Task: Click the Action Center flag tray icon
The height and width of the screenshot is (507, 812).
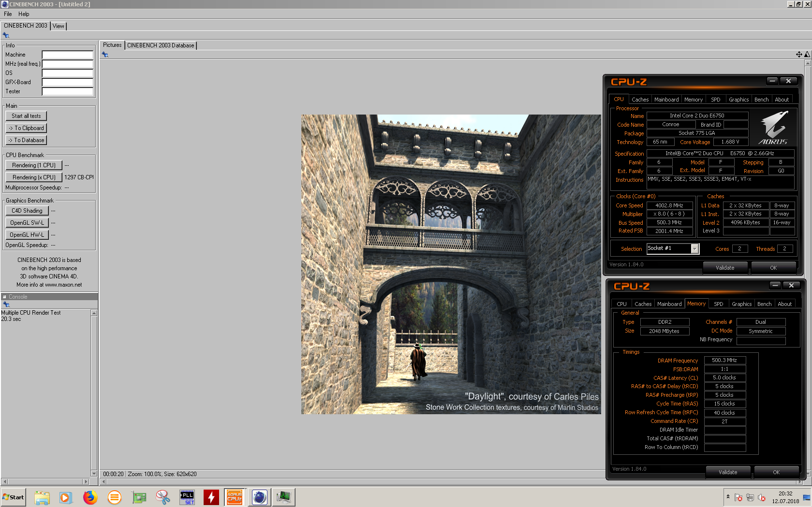Action: (738, 497)
